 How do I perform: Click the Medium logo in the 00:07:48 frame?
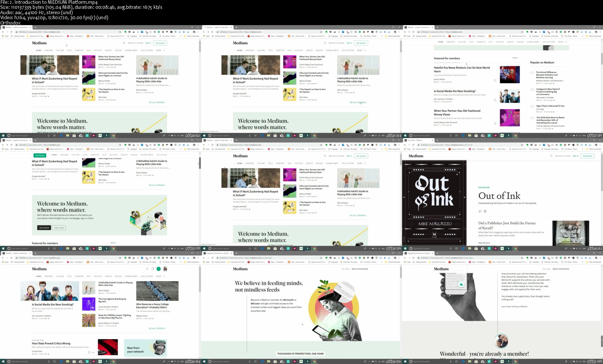click(441, 269)
